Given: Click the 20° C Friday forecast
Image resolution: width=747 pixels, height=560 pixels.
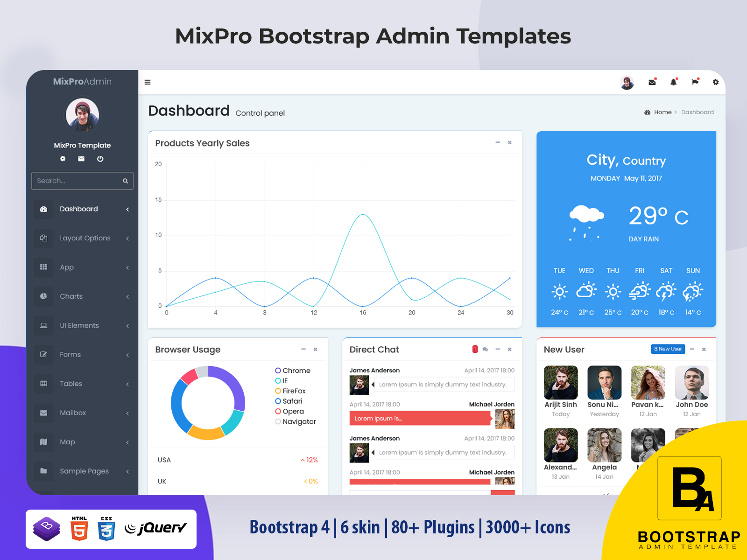Looking at the screenshot, I should tap(640, 312).
